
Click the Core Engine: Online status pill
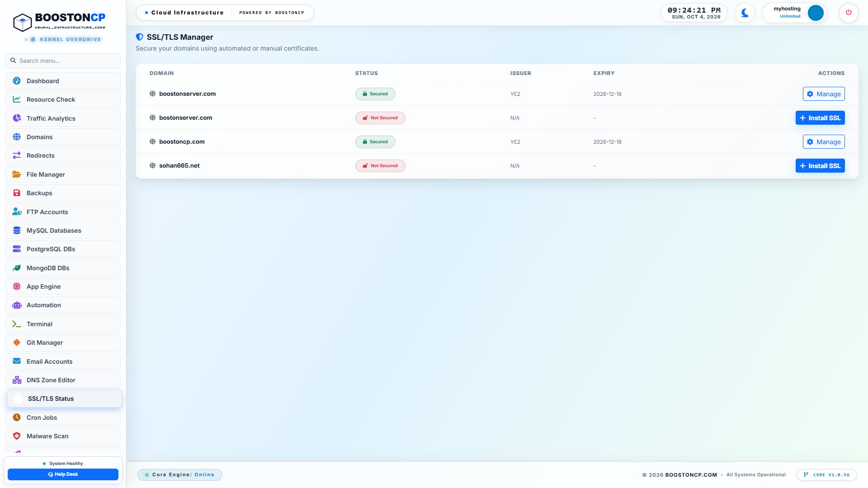pos(180,475)
